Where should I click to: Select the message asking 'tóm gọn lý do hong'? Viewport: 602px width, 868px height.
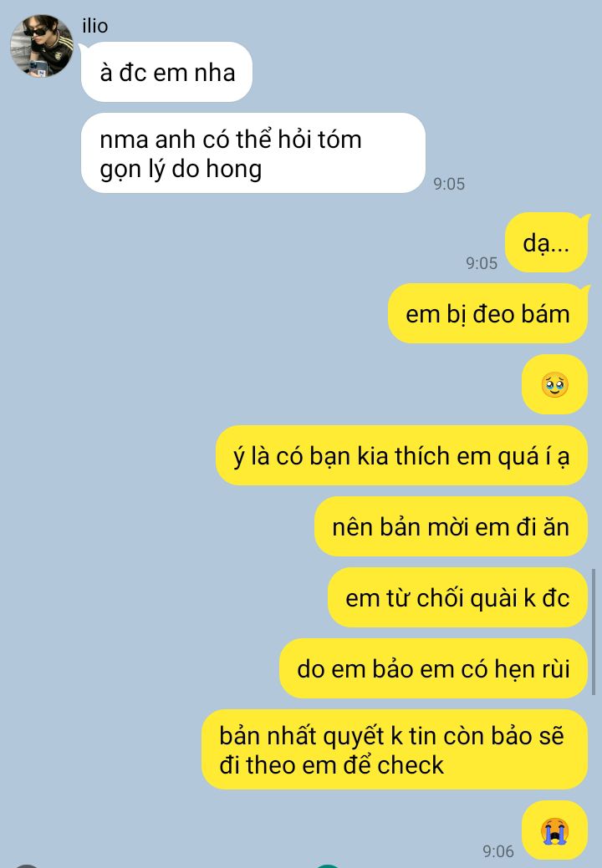coord(253,154)
